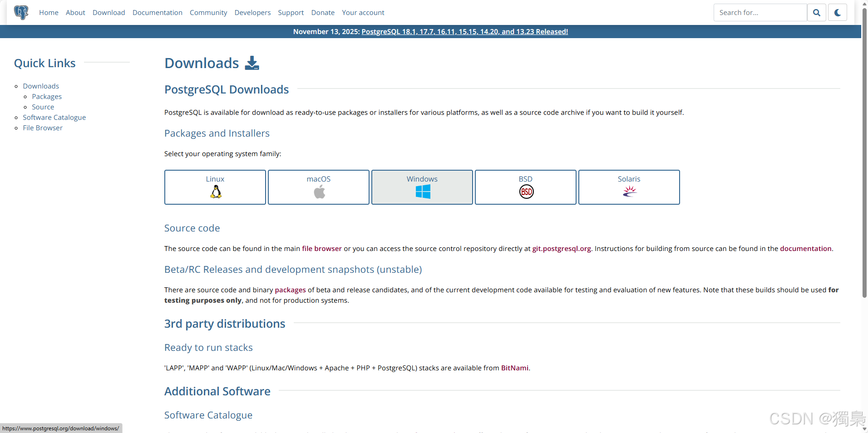The width and height of the screenshot is (868, 433).
Task: Click the 'Quick Links' sidebar heading
Action: [x=45, y=63]
